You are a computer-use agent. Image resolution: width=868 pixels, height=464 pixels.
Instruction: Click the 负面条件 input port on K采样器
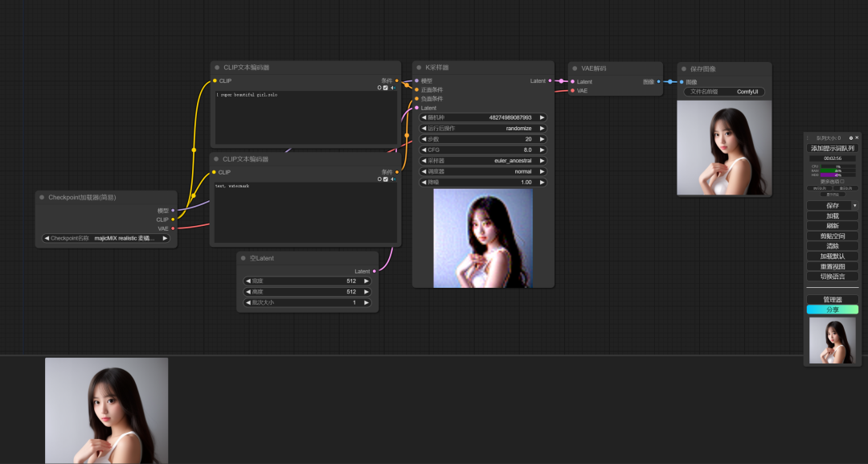[417, 99]
